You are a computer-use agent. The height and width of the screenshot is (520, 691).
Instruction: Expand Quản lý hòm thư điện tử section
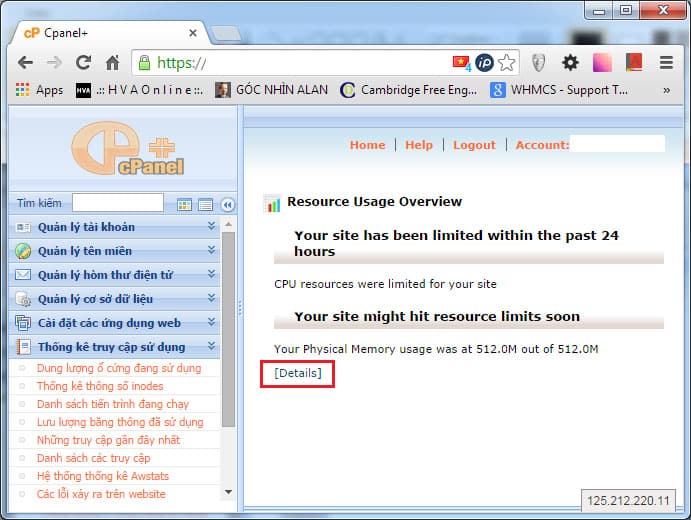[x=114, y=275]
